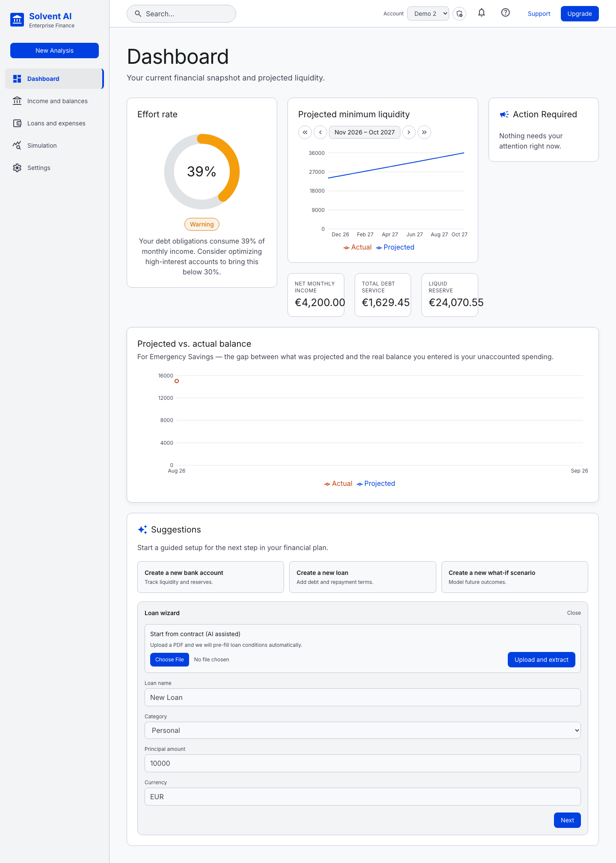The image size is (616, 863).
Task: Click the New Analysis button
Action: tap(54, 51)
